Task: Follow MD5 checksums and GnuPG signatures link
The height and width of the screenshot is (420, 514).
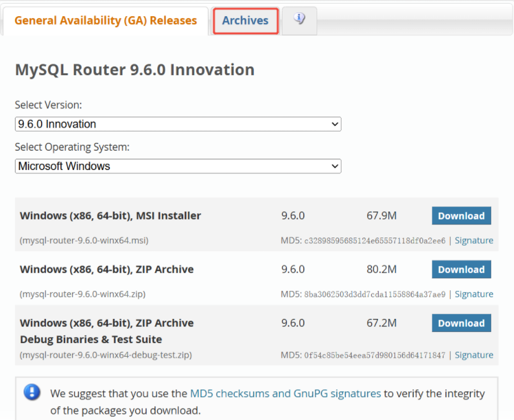Action: [x=285, y=393]
